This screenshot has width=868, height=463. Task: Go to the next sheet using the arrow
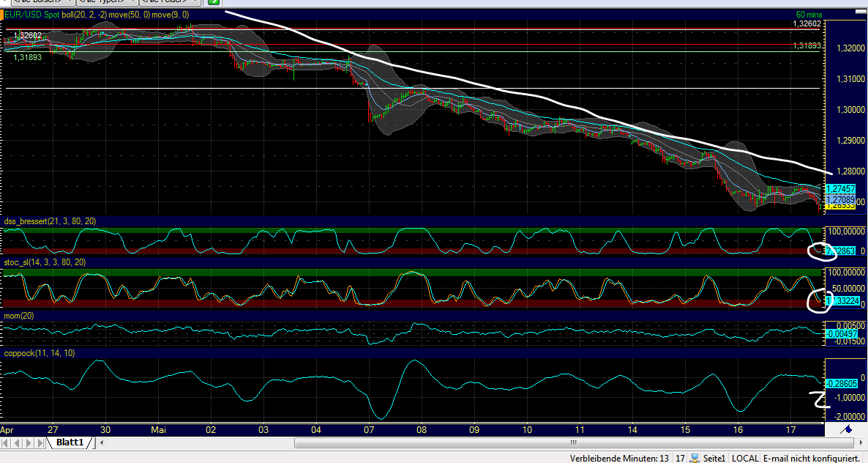pyautogui.click(x=29, y=443)
